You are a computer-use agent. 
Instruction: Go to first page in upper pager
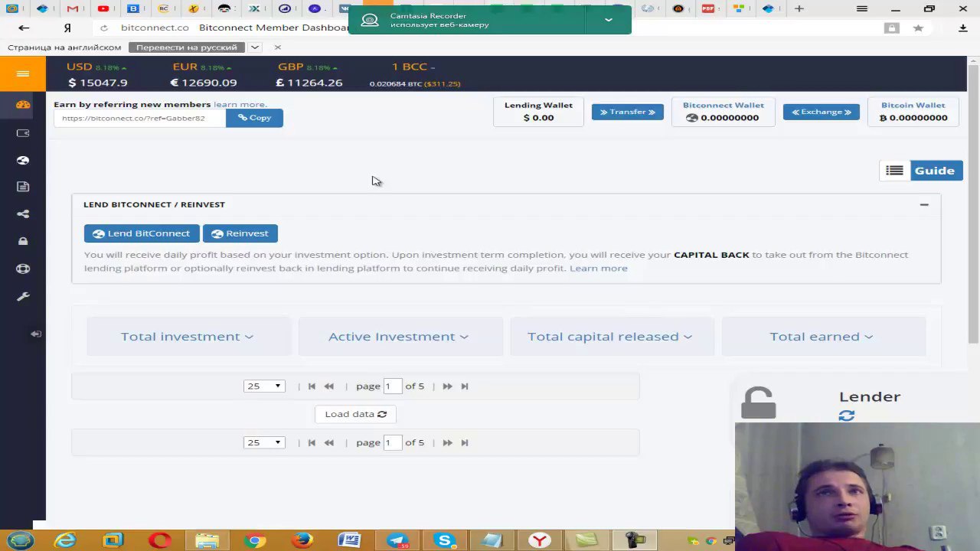point(312,386)
